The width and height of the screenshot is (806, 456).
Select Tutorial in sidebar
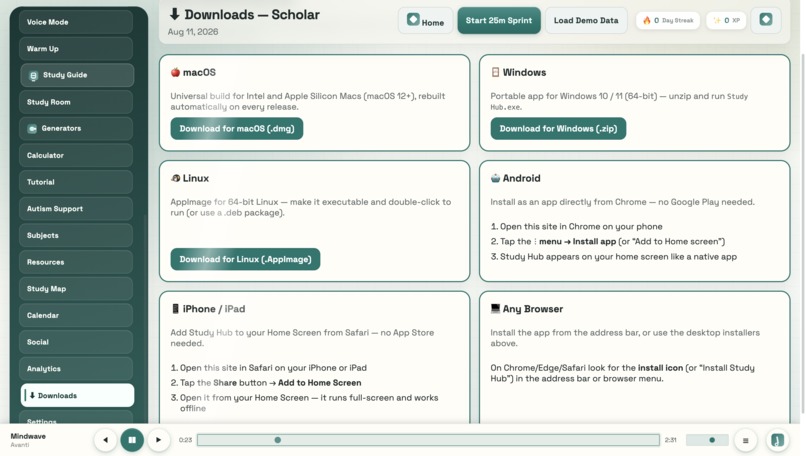click(x=76, y=182)
